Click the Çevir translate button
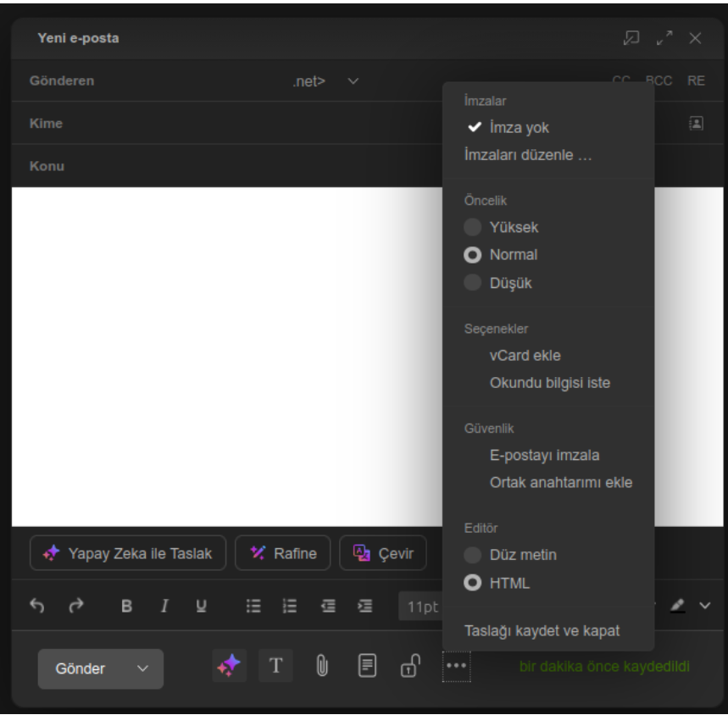 click(383, 553)
